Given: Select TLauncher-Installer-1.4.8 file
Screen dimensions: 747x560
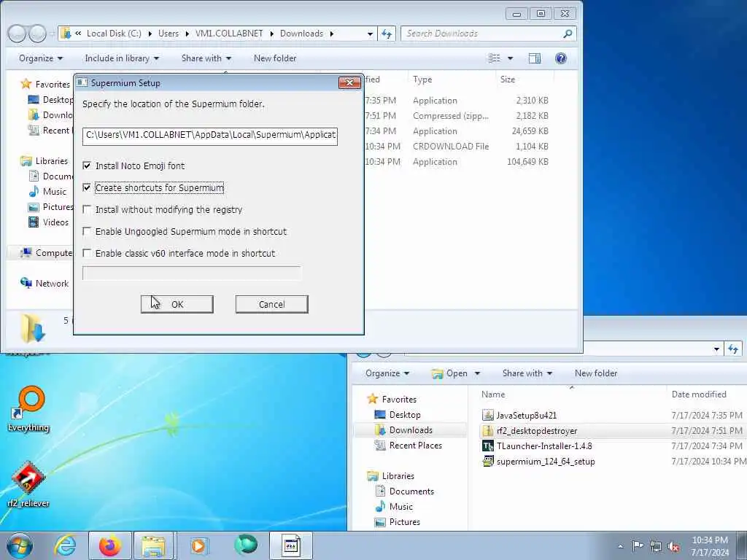Looking at the screenshot, I should tap(543, 446).
